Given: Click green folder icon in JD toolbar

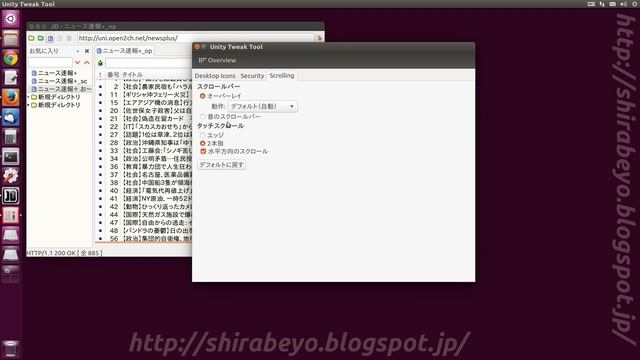Looking at the screenshot, I should tap(40, 38).
